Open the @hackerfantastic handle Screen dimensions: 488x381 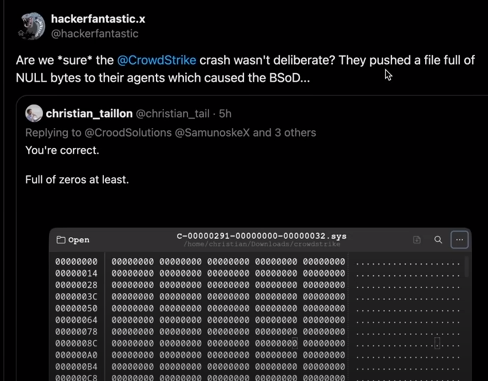95,34
